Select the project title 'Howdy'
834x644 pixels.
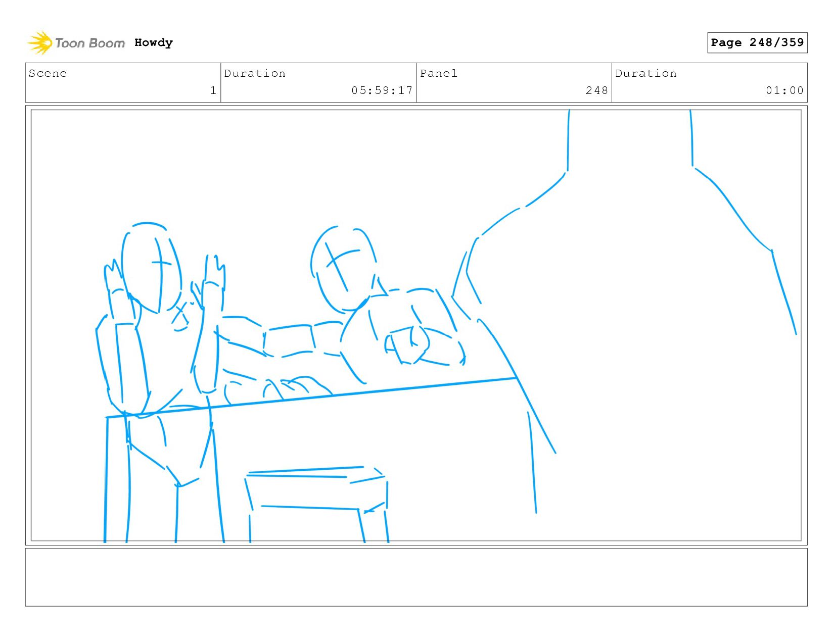[154, 42]
